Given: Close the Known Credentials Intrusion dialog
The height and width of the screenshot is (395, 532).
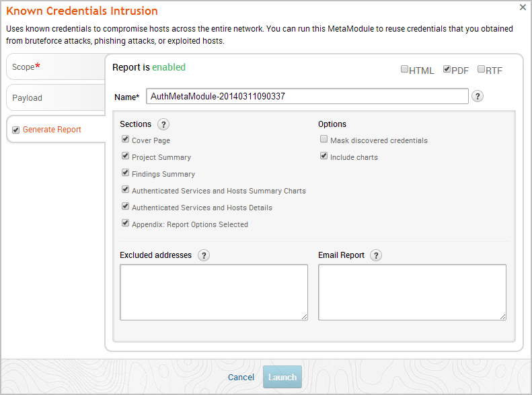Looking at the screenshot, I should 523,7.
